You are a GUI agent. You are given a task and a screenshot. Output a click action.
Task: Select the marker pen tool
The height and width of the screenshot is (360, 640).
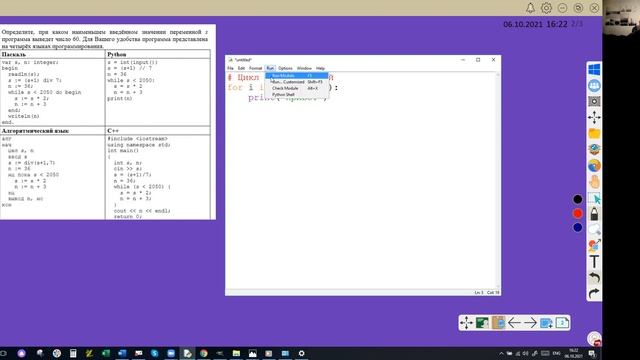pyautogui.click(x=594, y=214)
